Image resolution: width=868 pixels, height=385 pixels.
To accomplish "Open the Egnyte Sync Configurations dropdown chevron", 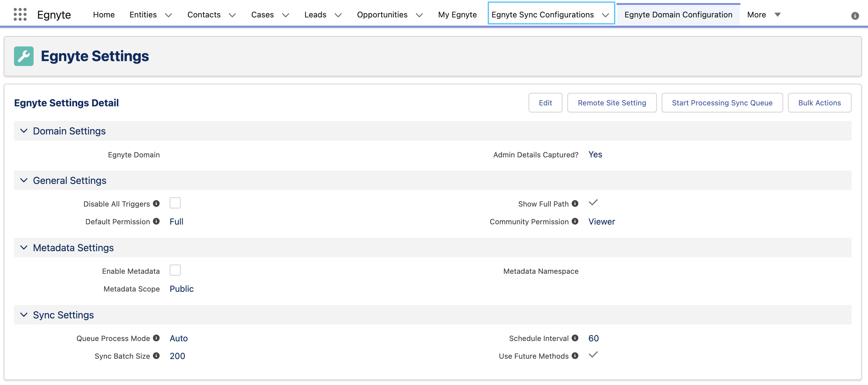I will [x=606, y=15].
